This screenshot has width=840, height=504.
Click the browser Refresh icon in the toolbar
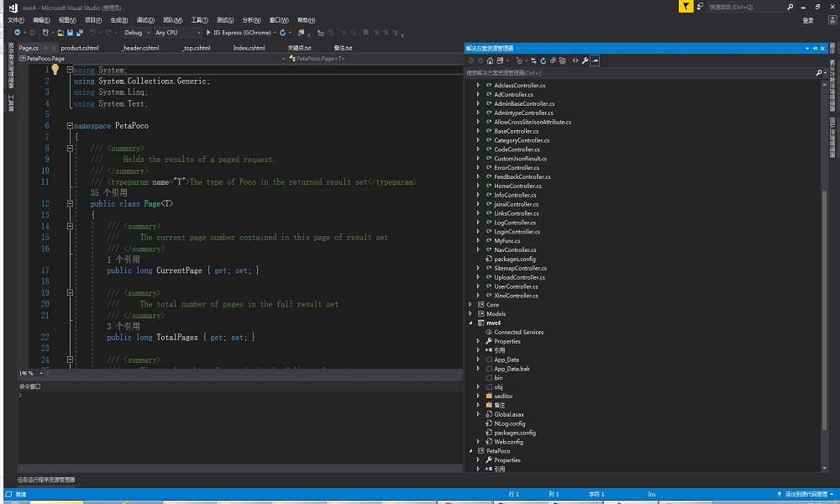[283, 33]
